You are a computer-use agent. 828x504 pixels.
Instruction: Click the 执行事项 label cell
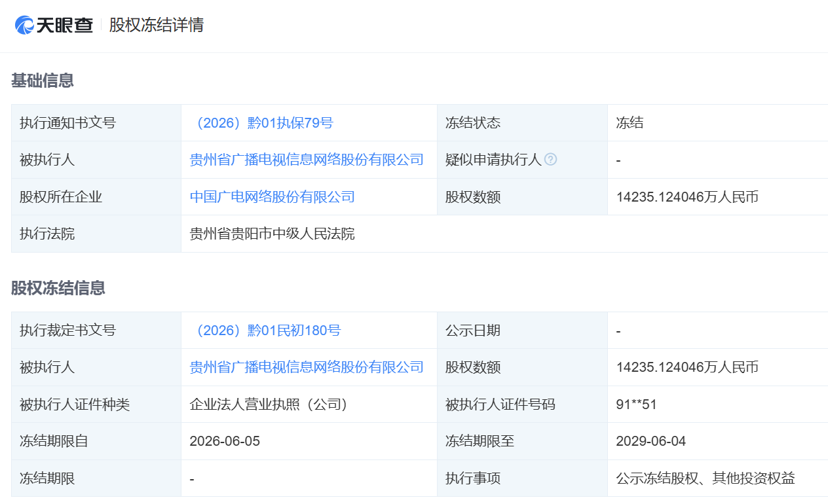tap(522, 478)
